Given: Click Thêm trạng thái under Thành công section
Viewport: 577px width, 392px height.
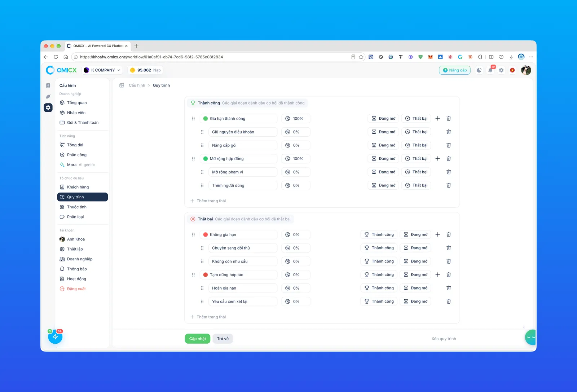Looking at the screenshot, I should (x=208, y=201).
